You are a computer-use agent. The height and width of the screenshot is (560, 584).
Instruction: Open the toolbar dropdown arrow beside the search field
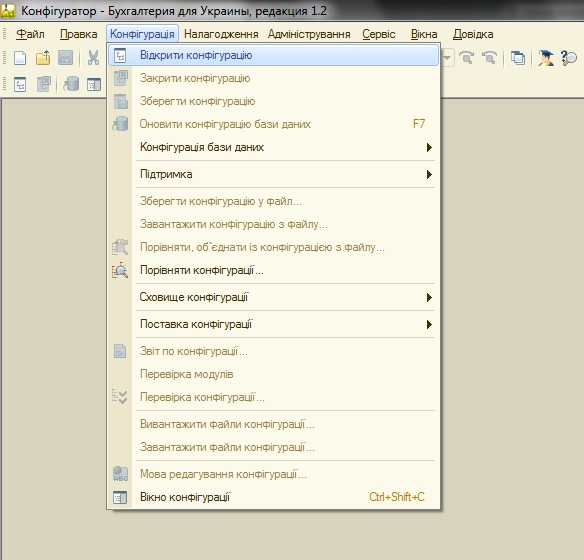pos(447,58)
